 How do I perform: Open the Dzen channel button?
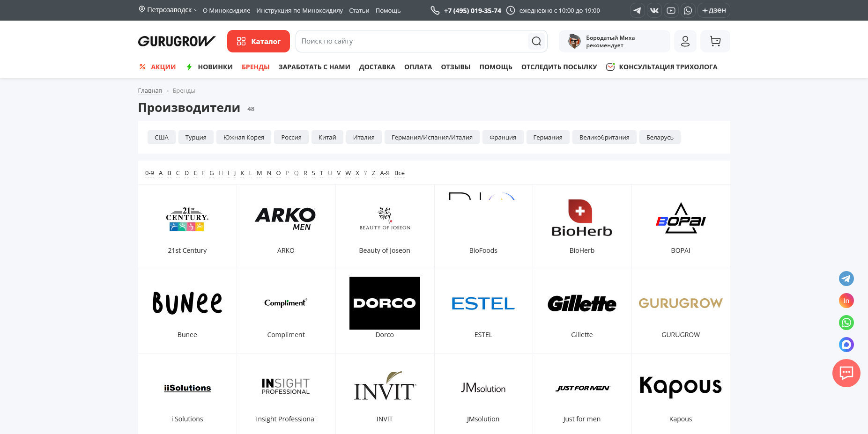click(714, 10)
